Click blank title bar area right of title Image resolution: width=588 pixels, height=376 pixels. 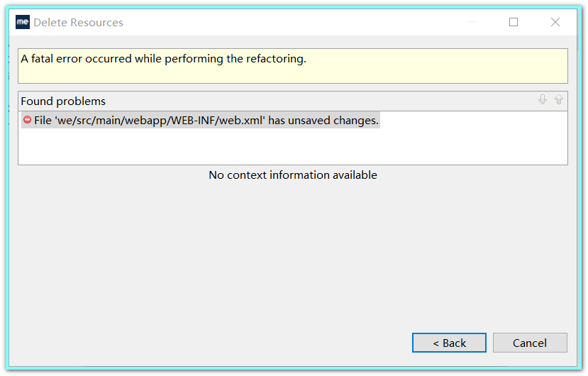[x=284, y=22]
